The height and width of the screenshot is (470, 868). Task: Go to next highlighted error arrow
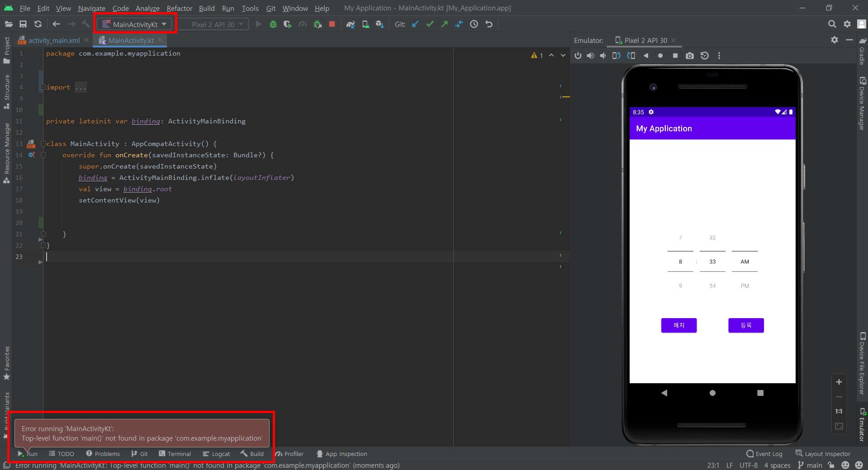[x=563, y=55]
